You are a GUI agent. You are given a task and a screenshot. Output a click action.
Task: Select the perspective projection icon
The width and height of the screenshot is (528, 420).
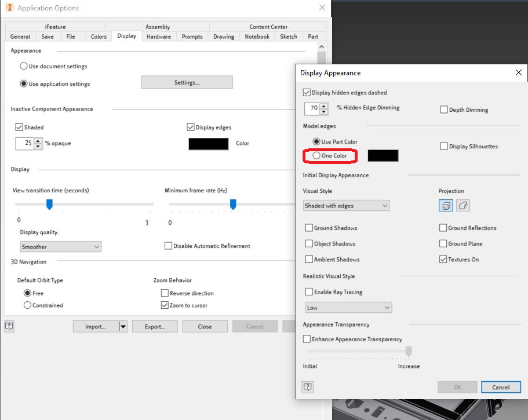463,205
